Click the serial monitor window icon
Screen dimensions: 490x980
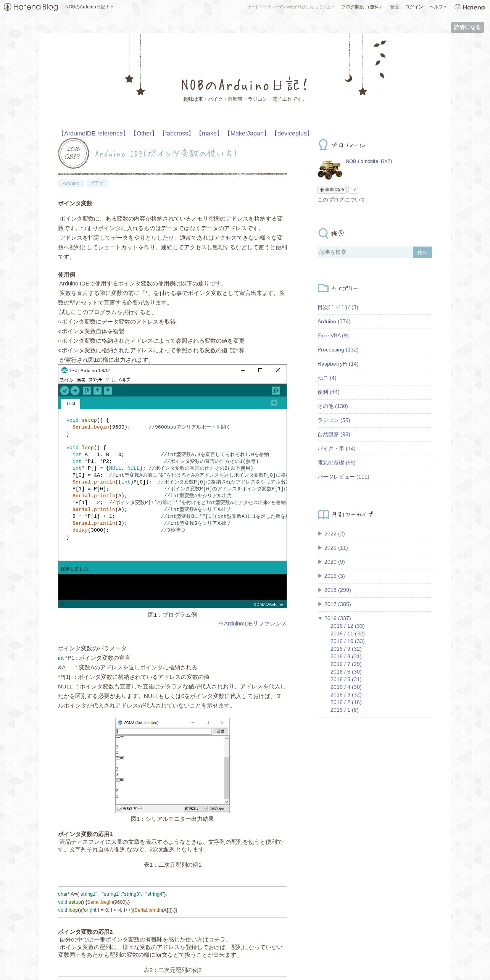tap(120, 722)
